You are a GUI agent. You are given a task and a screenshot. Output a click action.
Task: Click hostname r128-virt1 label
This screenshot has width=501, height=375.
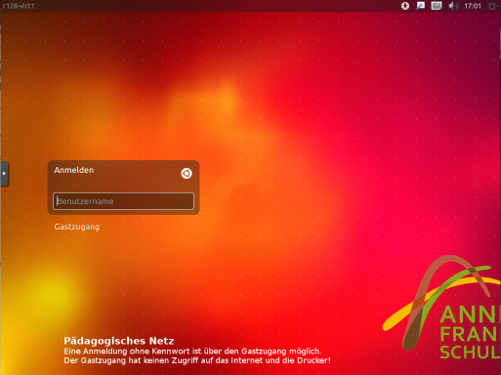click(x=18, y=6)
